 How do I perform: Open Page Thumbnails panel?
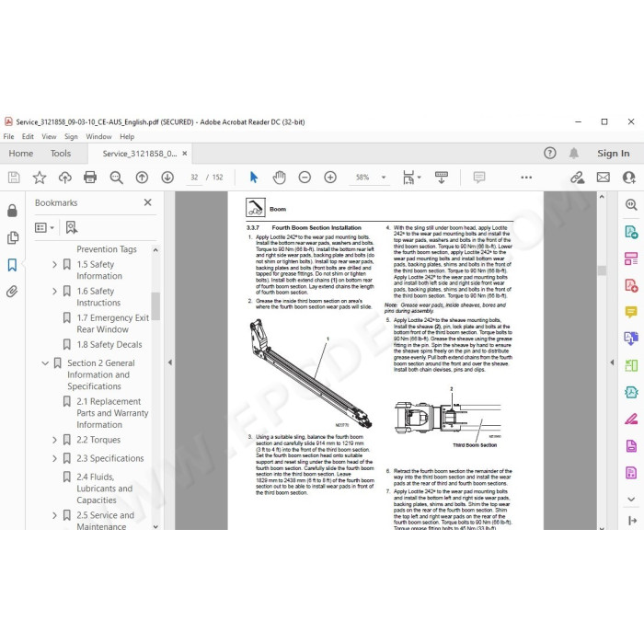(x=12, y=237)
